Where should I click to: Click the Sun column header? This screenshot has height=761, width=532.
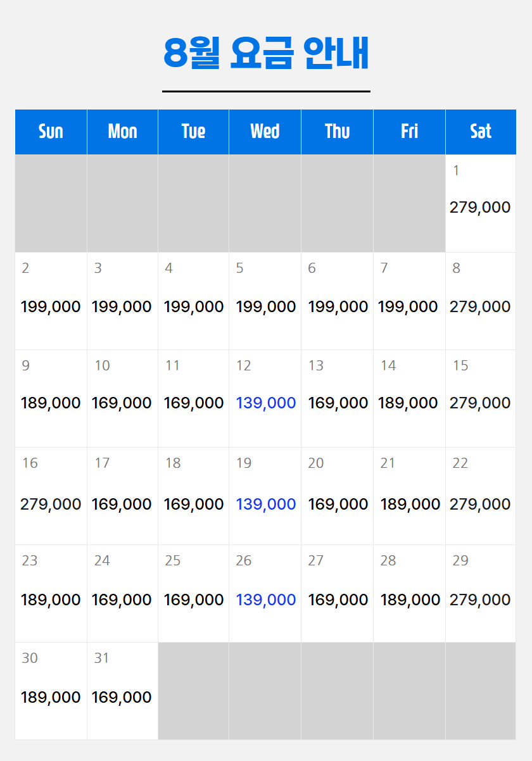[51, 132]
